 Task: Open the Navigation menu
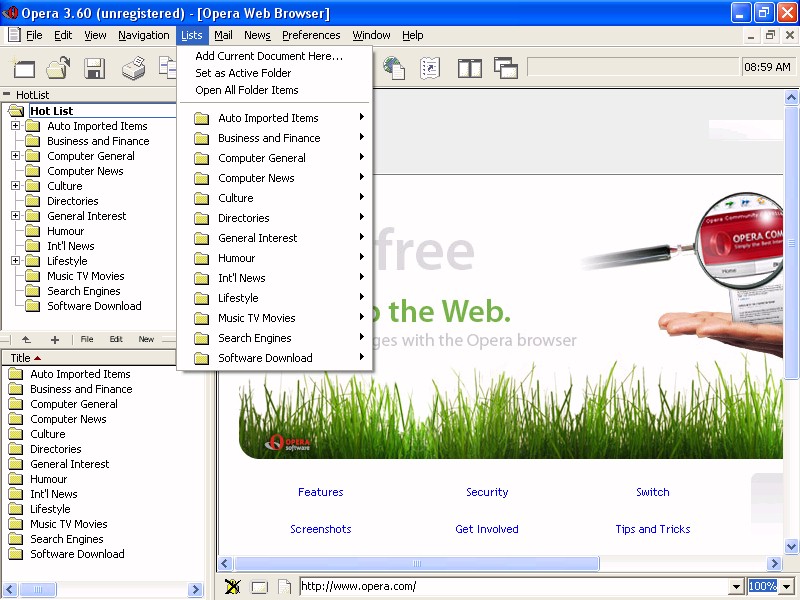tap(143, 35)
